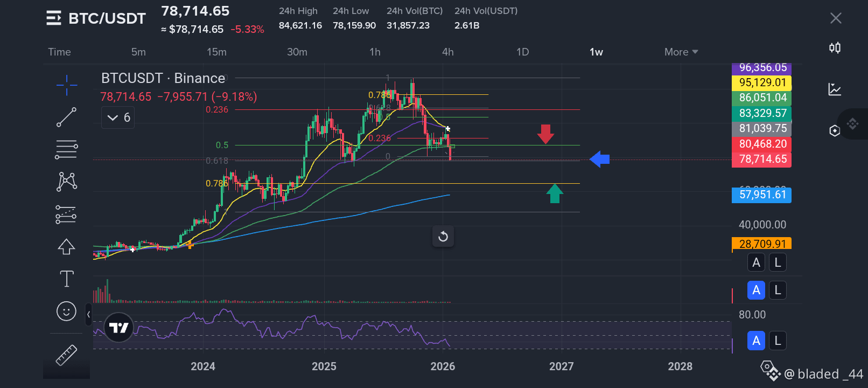This screenshot has width=868, height=388.
Task: Click the current price 78,714.65 axis label
Action: [x=761, y=159]
